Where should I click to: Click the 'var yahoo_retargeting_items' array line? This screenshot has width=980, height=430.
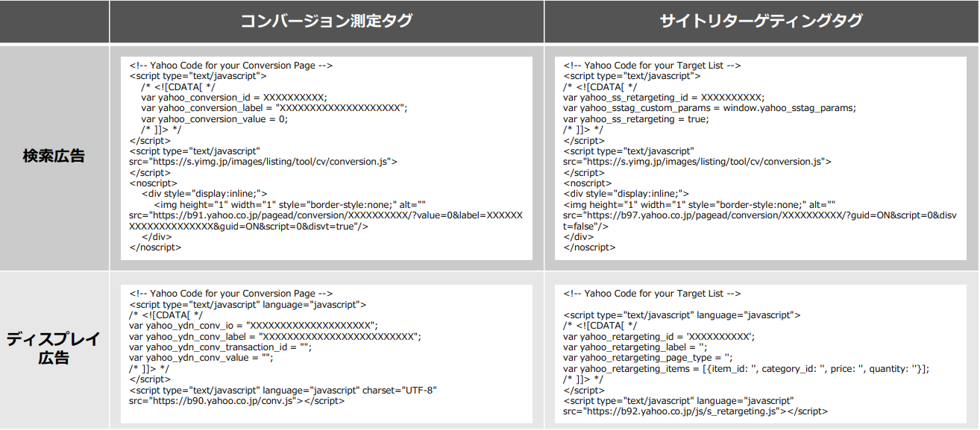747,369
